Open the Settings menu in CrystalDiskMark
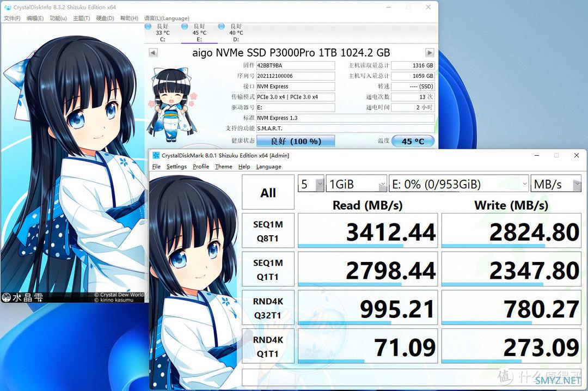The image size is (588, 391). (x=176, y=167)
